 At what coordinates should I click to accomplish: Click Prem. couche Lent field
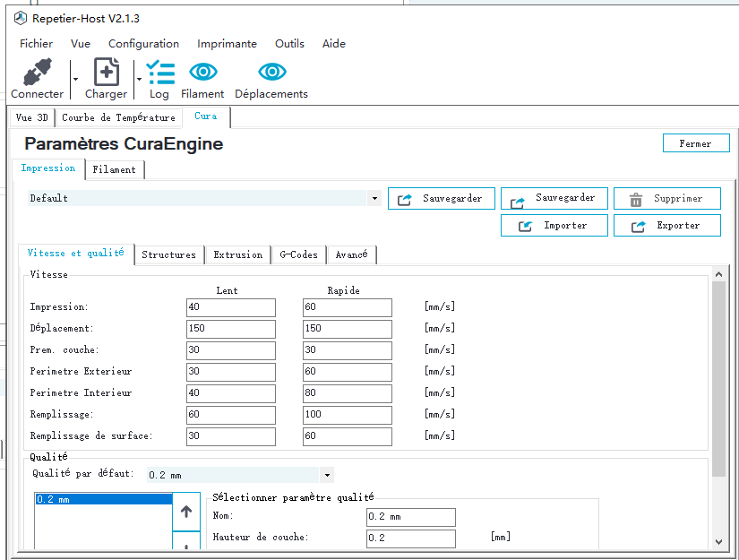(x=231, y=350)
